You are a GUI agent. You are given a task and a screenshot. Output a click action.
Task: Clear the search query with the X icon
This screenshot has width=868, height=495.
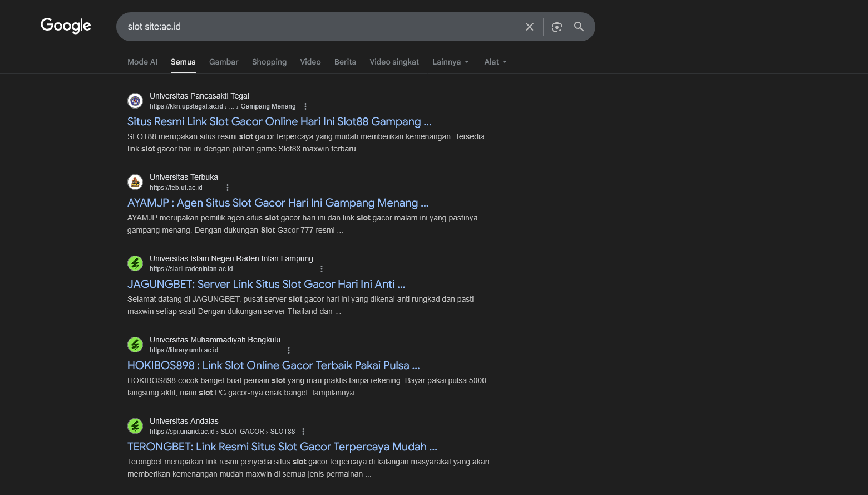(529, 26)
